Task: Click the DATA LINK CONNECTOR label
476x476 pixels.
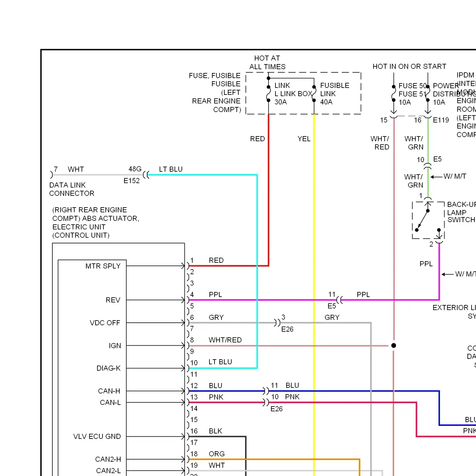Action: pyautogui.click(x=72, y=189)
